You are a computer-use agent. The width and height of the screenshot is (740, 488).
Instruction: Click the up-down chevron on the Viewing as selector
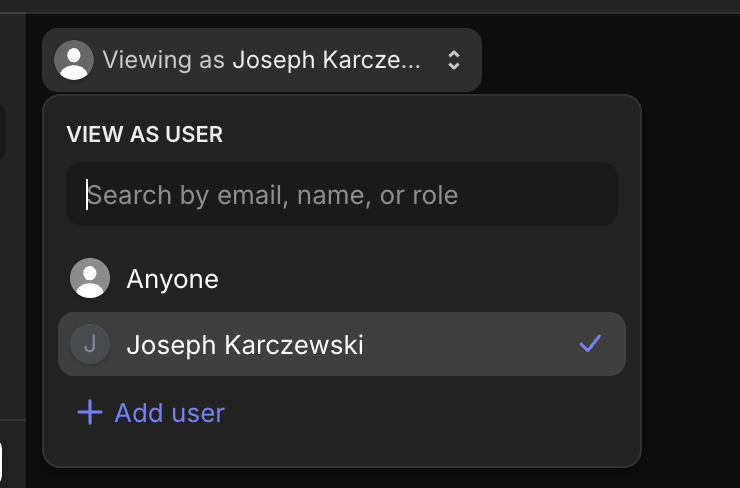pyautogui.click(x=454, y=60)
